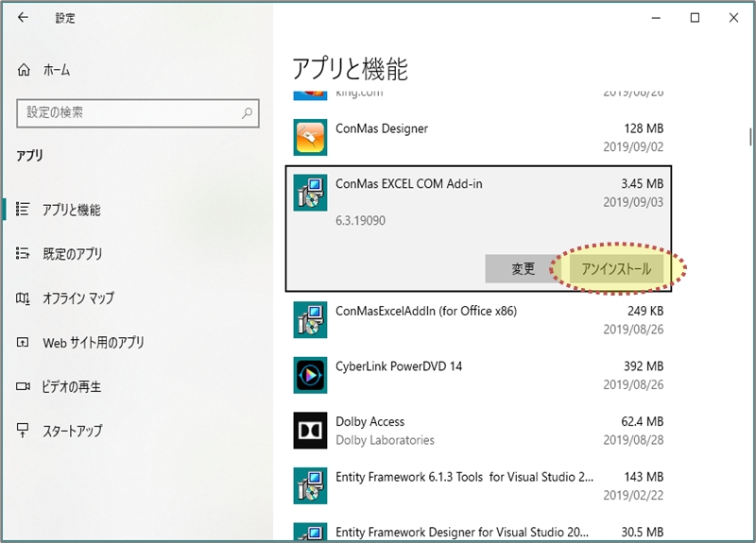
Task: Open 既定のアプリ settings page
Action: [x=72, y=254]
